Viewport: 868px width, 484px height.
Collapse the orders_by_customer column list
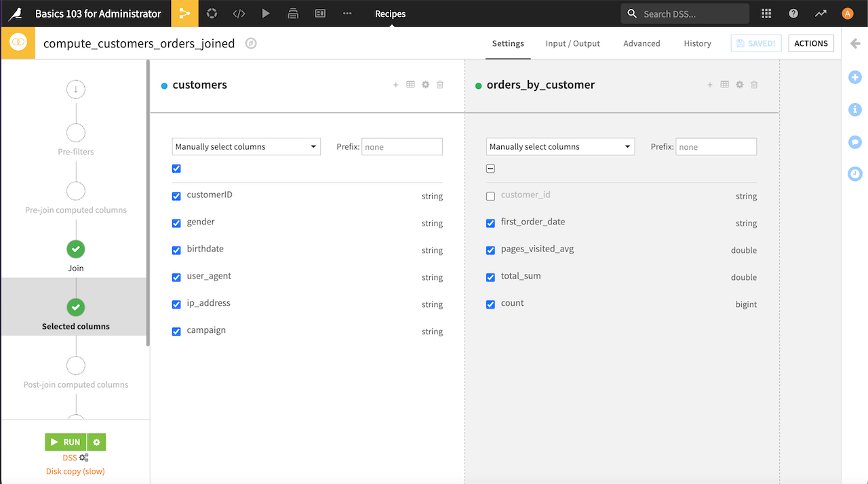490,168
